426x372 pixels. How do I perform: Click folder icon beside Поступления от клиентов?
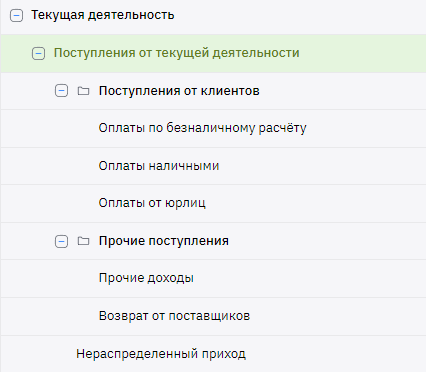pyautogui.click(x=83, y=91)
